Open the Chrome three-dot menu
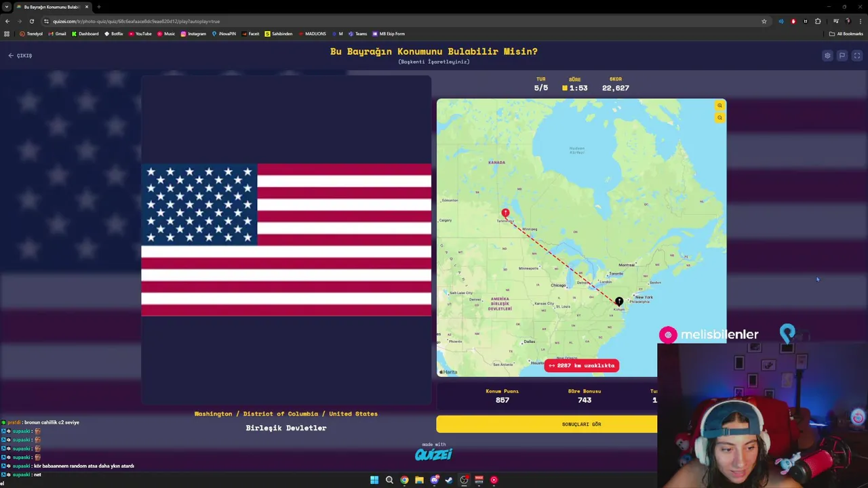Image resolution: width=868 pixels, height=488 pixels. coord(860,21)
